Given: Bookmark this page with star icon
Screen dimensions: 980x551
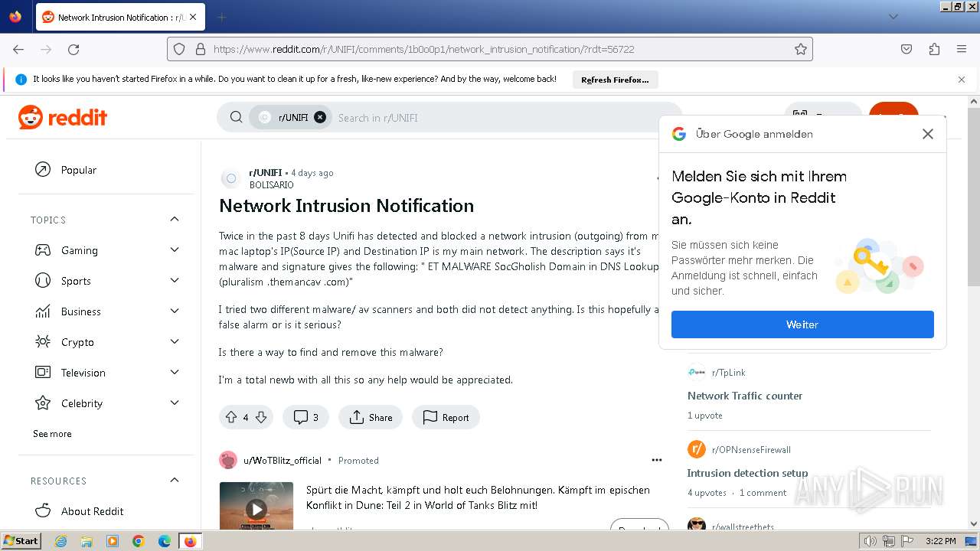Looking at the screenshot, I should click(801, 49).
